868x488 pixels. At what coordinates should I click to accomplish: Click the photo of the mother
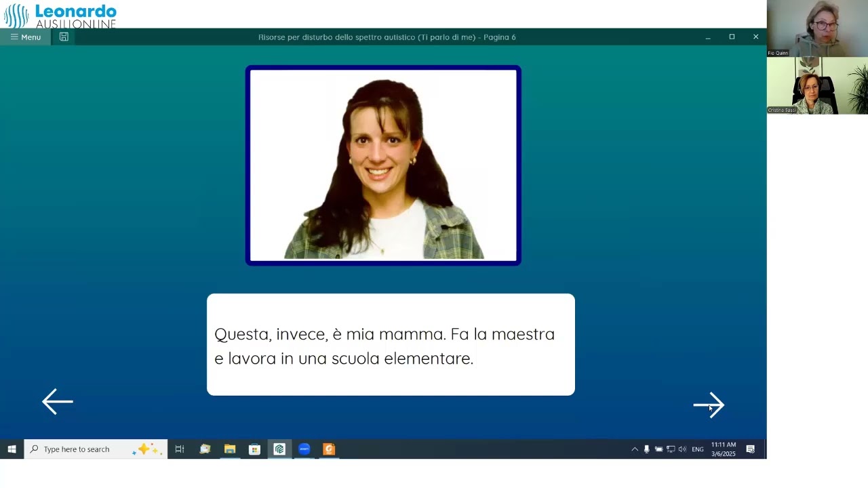click(383, 165)
